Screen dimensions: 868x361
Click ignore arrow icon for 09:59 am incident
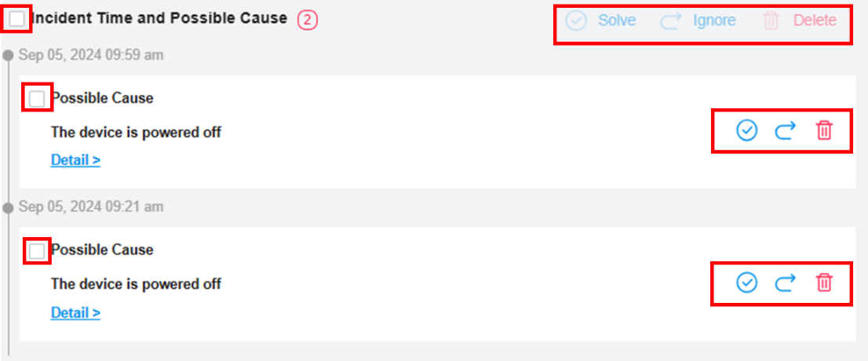pos(785,131)
